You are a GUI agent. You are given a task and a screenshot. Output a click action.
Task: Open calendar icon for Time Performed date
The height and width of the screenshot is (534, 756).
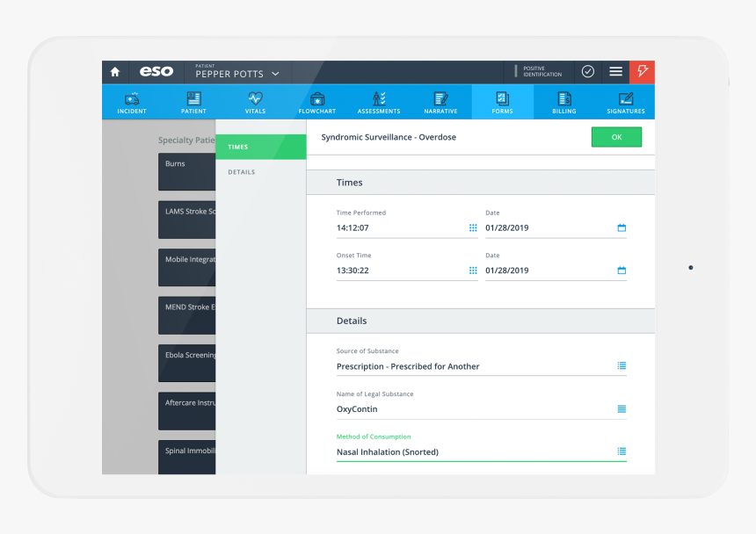point(622,227)
